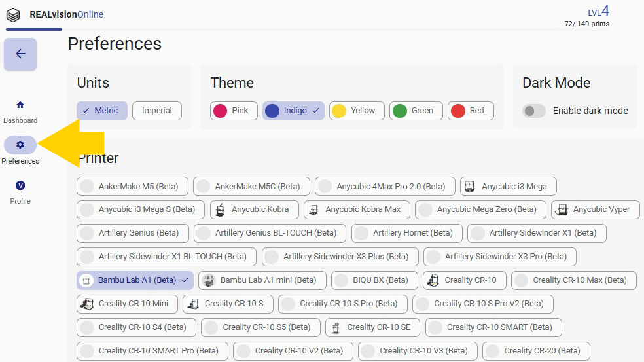Pick the Red theme color
Image resolution: width=644 pixels, height=362 pixels.
471,111
